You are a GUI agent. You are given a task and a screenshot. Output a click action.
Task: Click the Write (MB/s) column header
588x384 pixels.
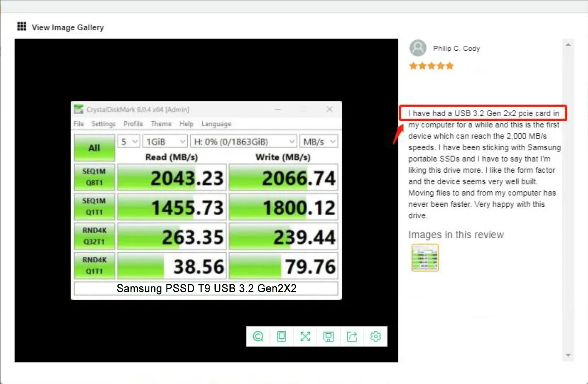pyautogui.click(x=283, y=157)
